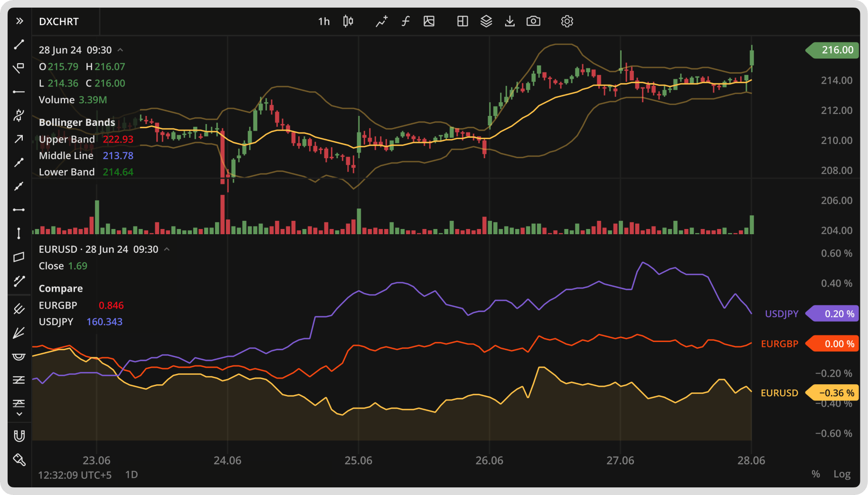
Task: Take a chart snapshot with the camera icon
Action: [x=533, y=21]
